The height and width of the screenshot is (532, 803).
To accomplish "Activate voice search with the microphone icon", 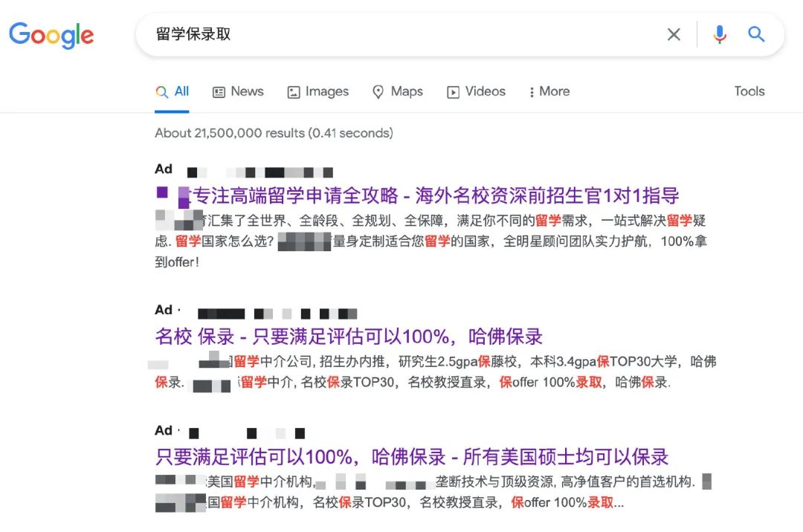I will (x=718, y=34).
